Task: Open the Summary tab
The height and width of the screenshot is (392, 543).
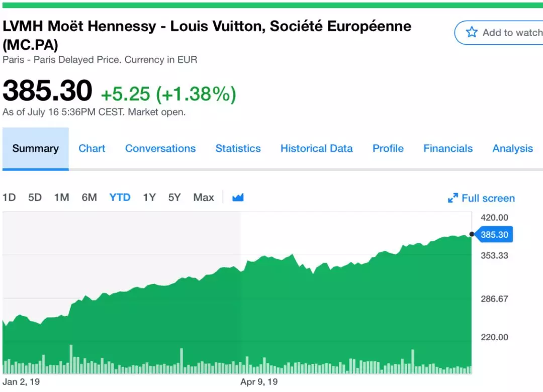Action: coord(35,149)
